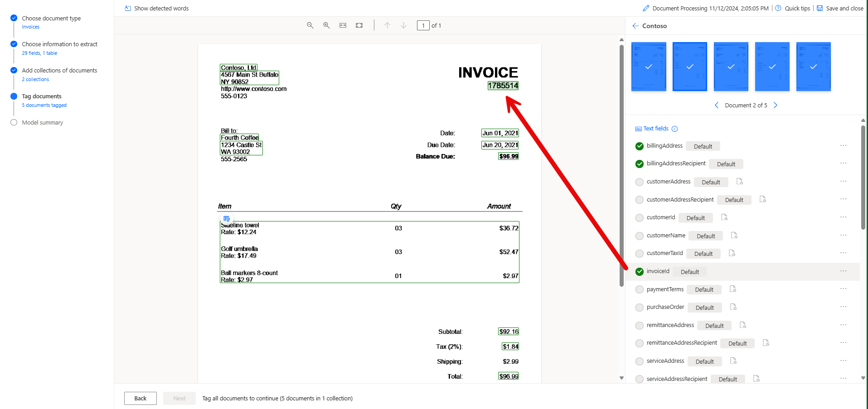This screenshot has width=868, height=409.
Task: Click the Back button
Action: click(140, 398)
